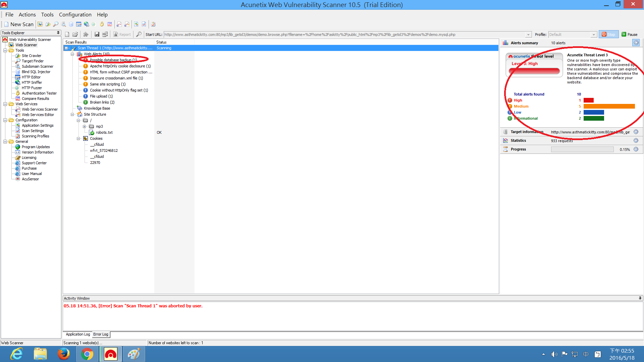
Task: Click the orange Medium alerts bar
Action: pos(609,106)
